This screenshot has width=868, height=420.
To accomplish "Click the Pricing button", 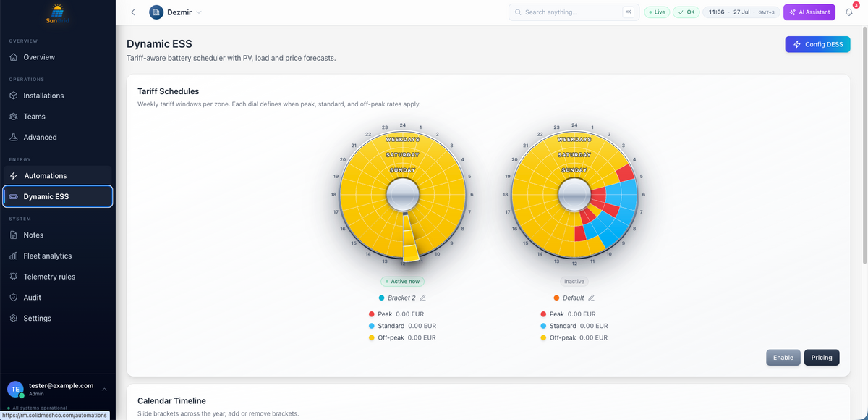I will point(822,357).
